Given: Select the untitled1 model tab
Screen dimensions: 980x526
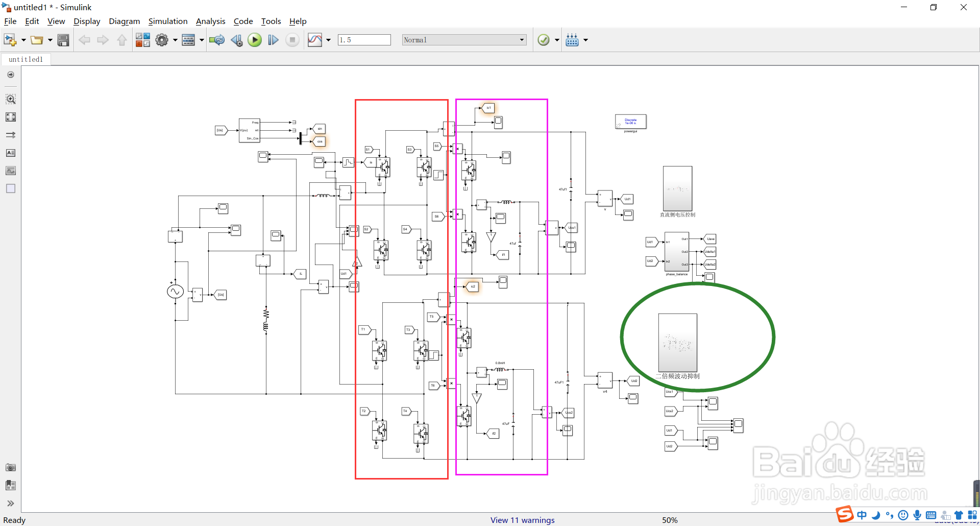Looking at the screenshot, I should pos(26,59).
